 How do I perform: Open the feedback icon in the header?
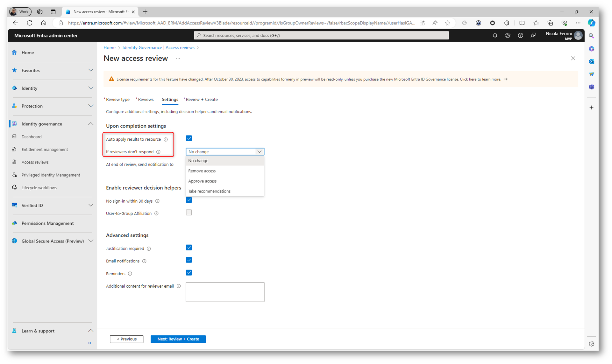point(533,35)
